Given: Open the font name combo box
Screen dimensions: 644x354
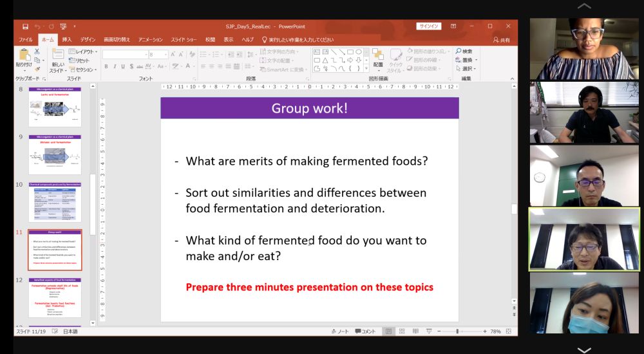Looking at the screenshot, I should tap(126, 54).
